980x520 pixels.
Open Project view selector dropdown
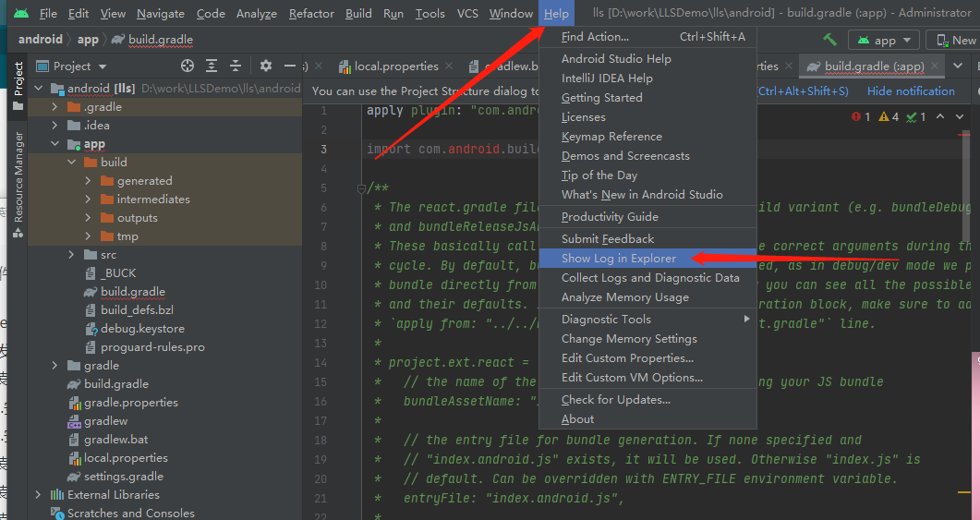point(71,66)
